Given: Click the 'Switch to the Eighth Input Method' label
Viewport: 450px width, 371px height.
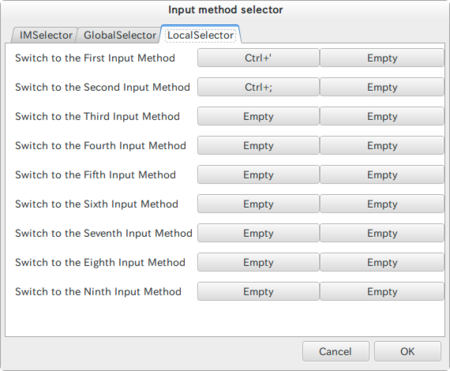Looking at the screenshot, I should coord(100,262).
